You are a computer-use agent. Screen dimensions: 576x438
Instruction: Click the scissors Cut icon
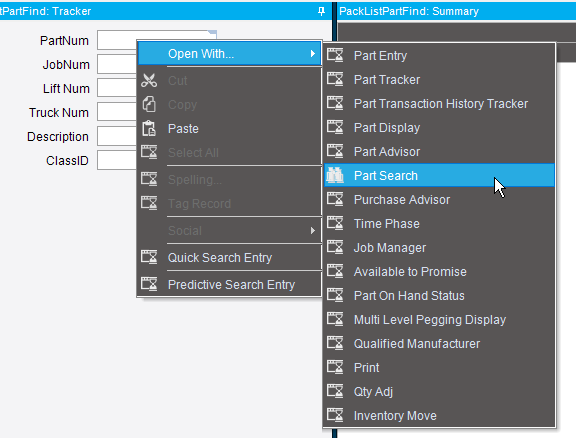(x=149, y=80)
